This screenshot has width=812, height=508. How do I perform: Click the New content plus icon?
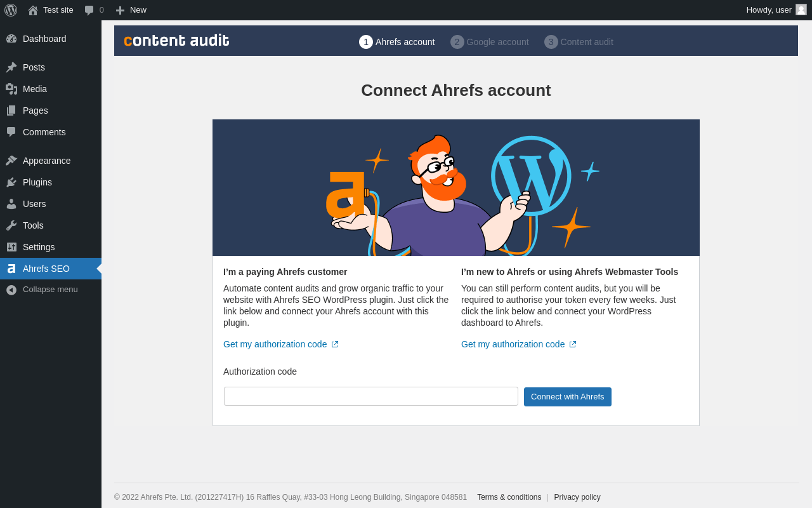[120, 10]
